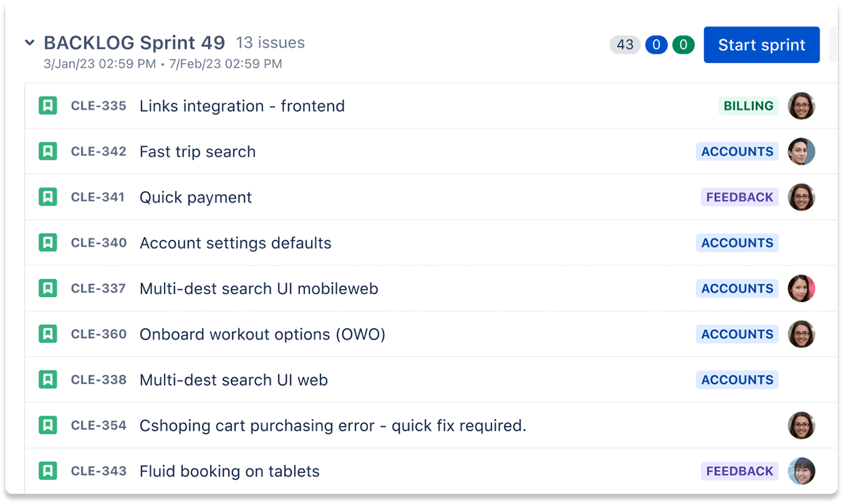The image size is (843, 504).
Task: Click the story icon on CLE-340
Action: [x=48, y=242]
